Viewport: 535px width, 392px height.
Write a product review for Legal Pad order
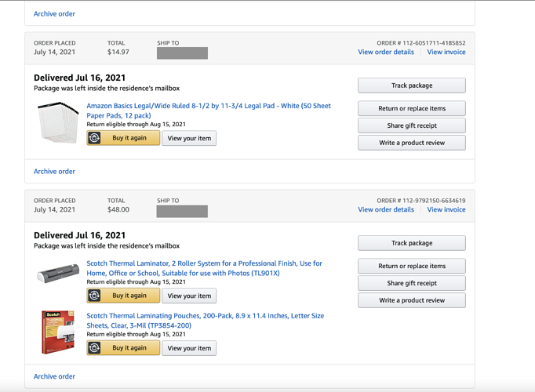click(x=412, y=143)
